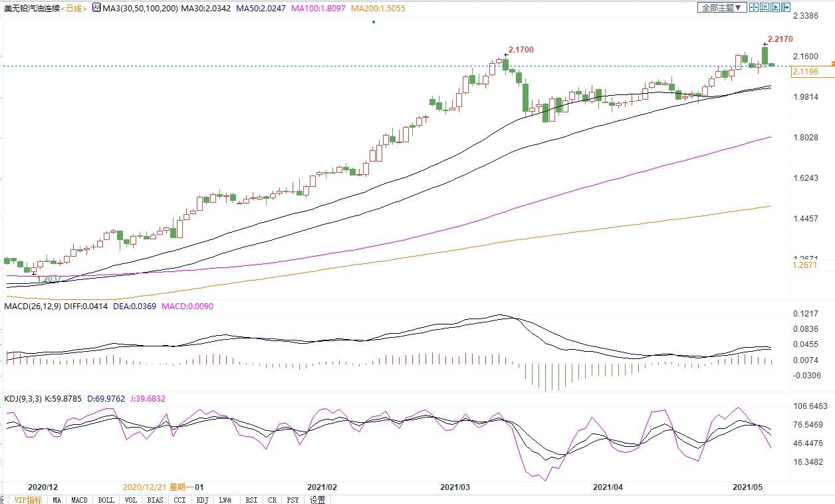Screen dimensions: 835x504
Task: Click the 2.2170 high price label
Action: [780, 39]
